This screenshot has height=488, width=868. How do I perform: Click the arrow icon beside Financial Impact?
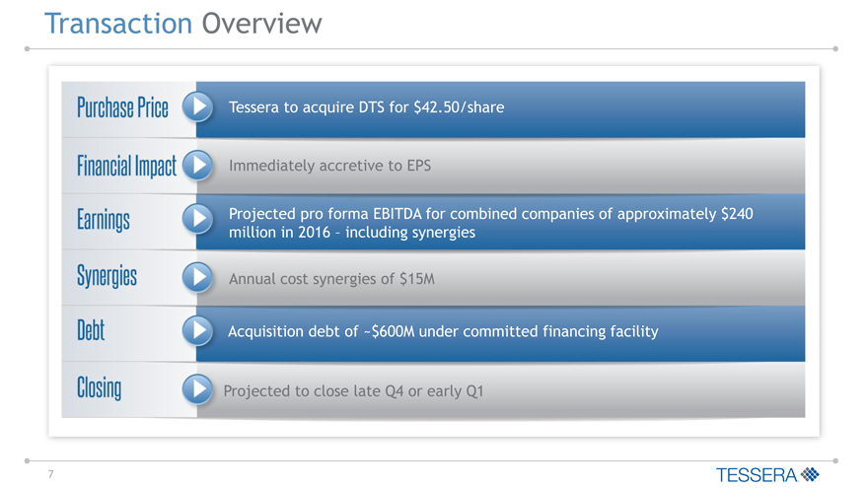point(198,165)
